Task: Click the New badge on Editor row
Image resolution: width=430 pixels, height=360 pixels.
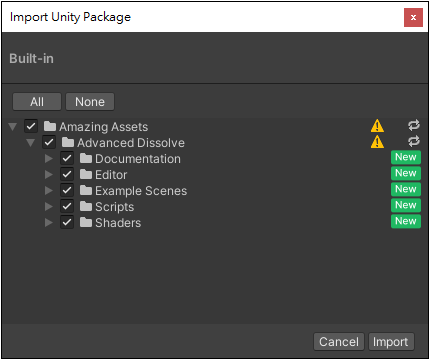Action: (x=406, y=173)
